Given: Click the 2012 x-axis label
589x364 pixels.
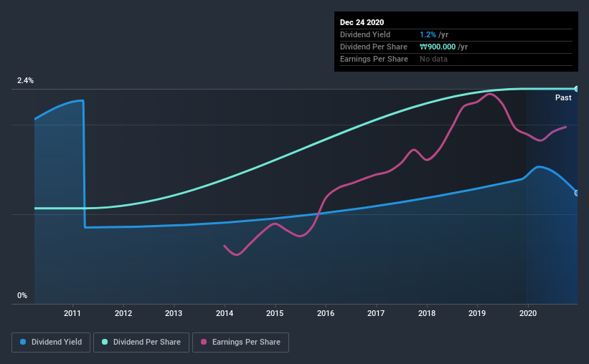Looking at the screenshot, I should point(123,313).
